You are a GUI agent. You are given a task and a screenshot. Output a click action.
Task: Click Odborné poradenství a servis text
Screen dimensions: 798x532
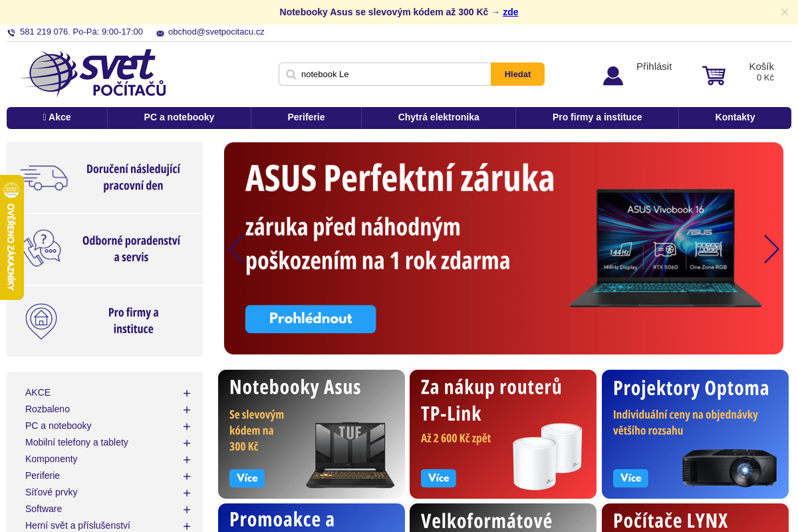point(131,249)
